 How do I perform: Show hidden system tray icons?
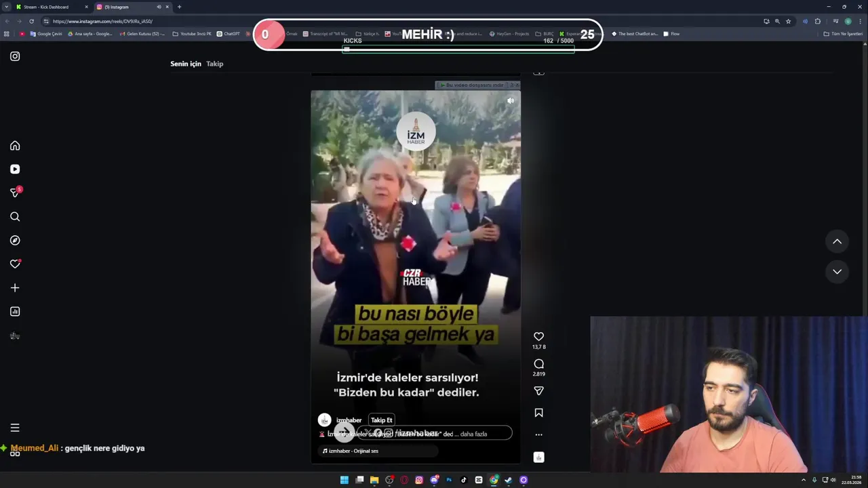coord(804,480)
